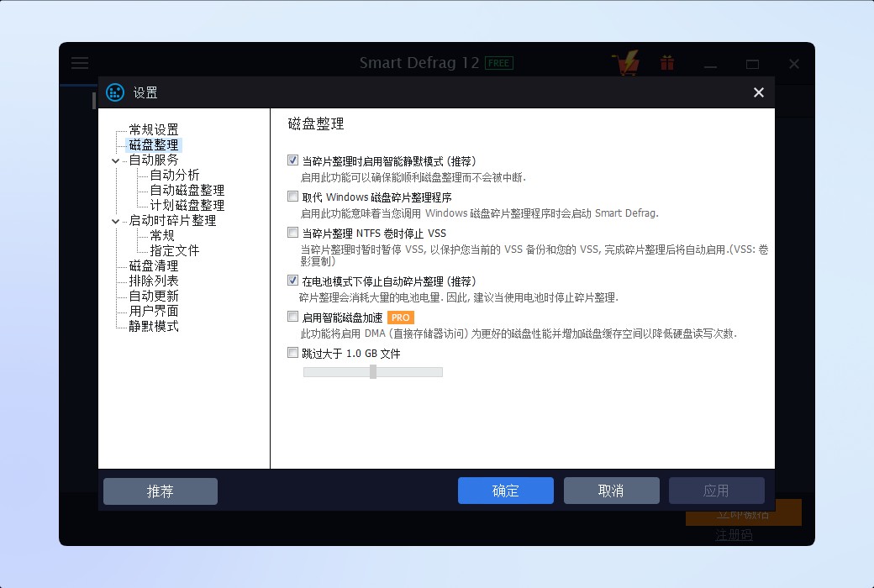Open 排除列表 settings page
The width and height of the screenshot is (874, 588).
pyautogui.click(x=154, y=281)
